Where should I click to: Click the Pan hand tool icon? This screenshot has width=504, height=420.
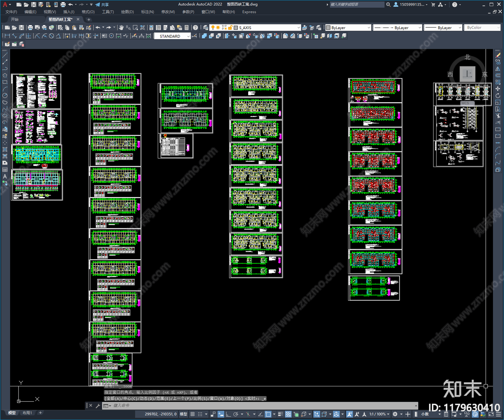pos(121,28)
